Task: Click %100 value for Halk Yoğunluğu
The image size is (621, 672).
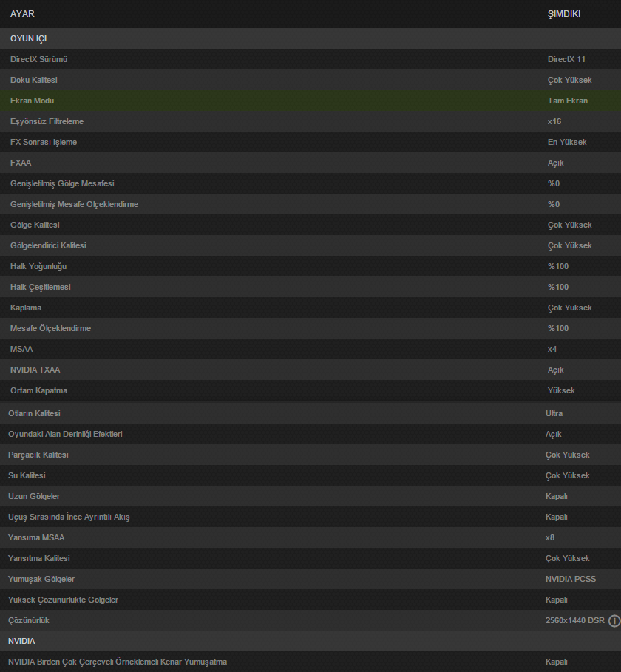Action: coord(558,266)
